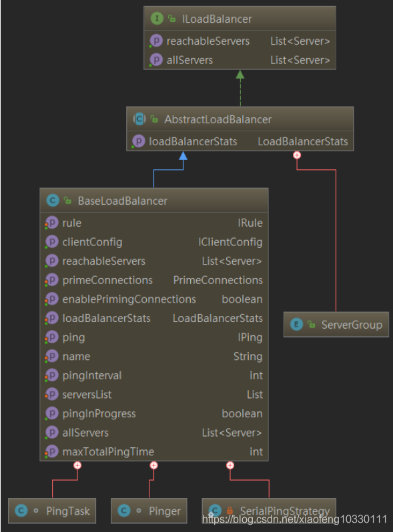Click property icon beside AbstractLoadBalancer loadBalancerStats
393x532 pixels.
(x=138, y=141)
